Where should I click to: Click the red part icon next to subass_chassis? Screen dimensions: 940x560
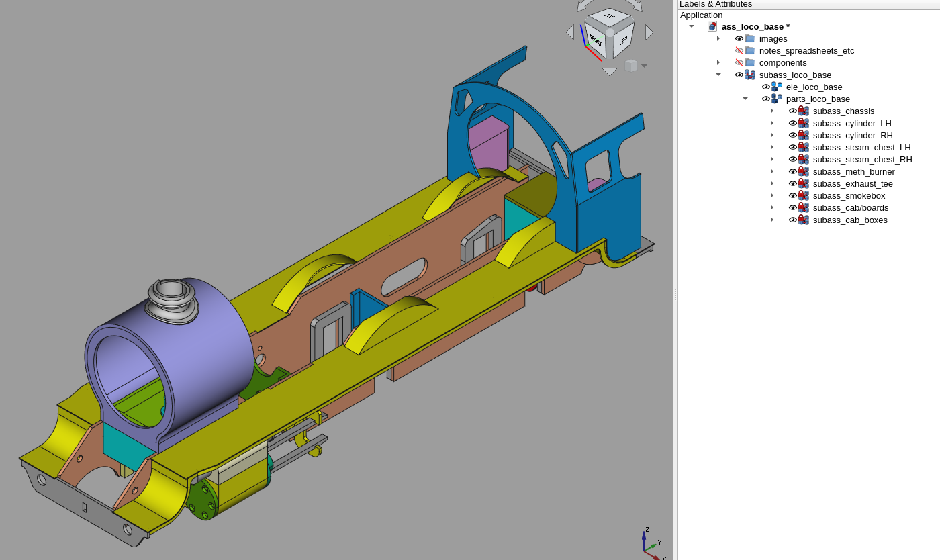coord(803,110)
